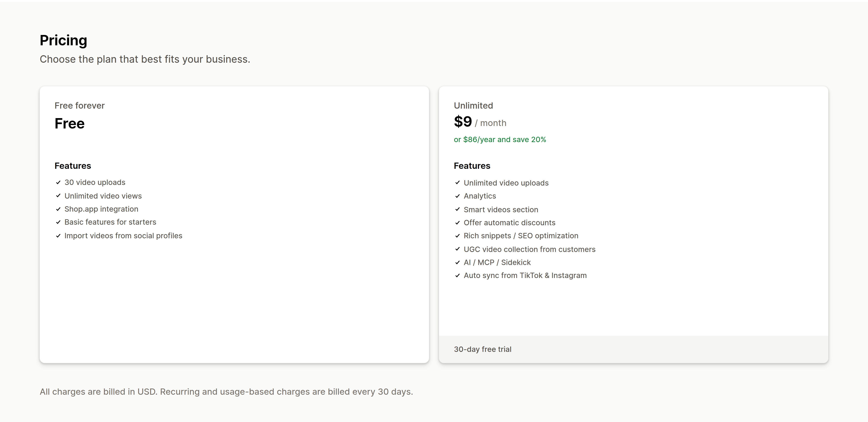Click the 'All charges are billed in USD' note
The image size is (868, 422).
pos(227,392)
